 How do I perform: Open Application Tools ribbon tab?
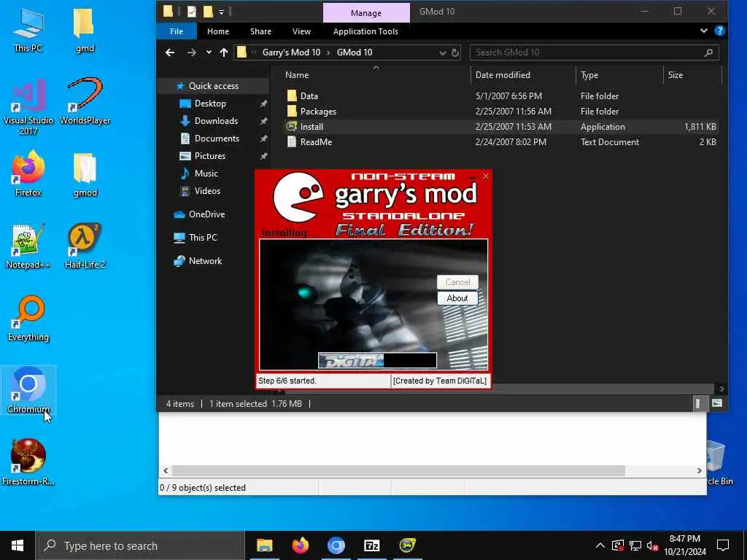[x=365, y=31]
